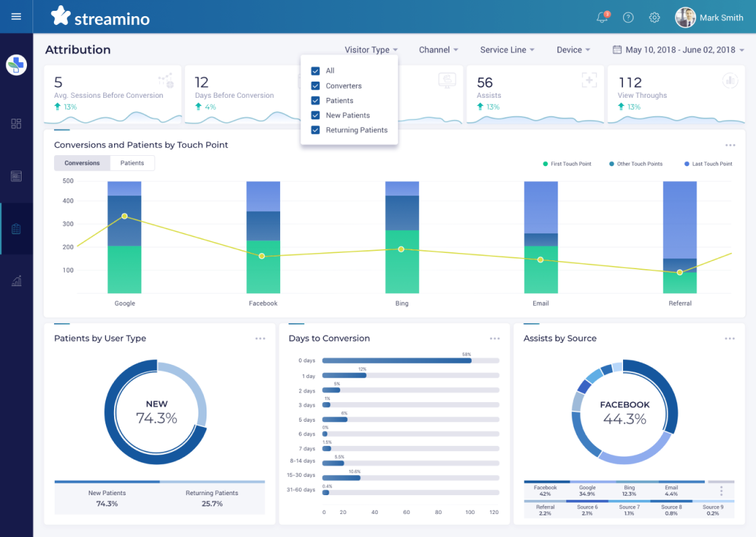
Task: Click the Mark Smith profile name
Action: [721, 18]
